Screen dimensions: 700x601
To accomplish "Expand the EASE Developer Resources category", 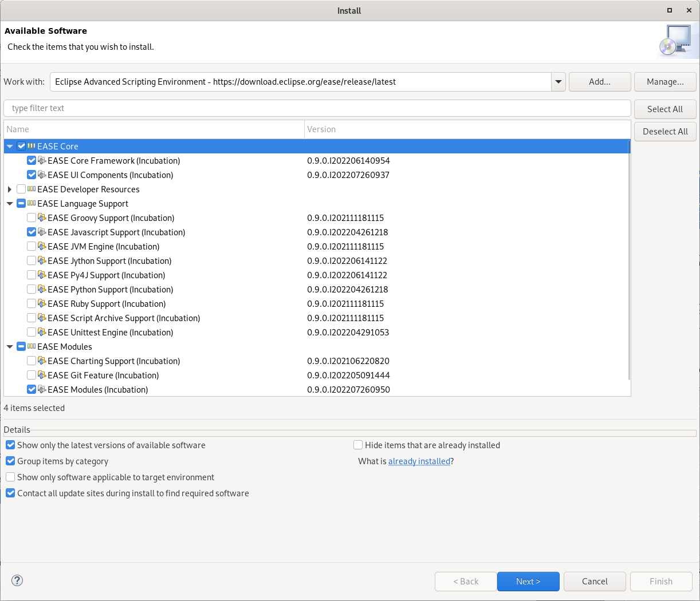I will tap(10, 189).
